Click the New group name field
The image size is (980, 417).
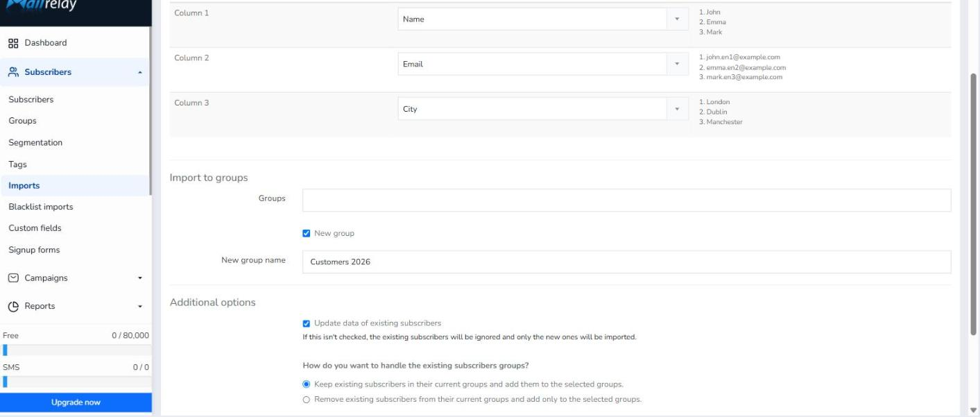coord(626,262)
